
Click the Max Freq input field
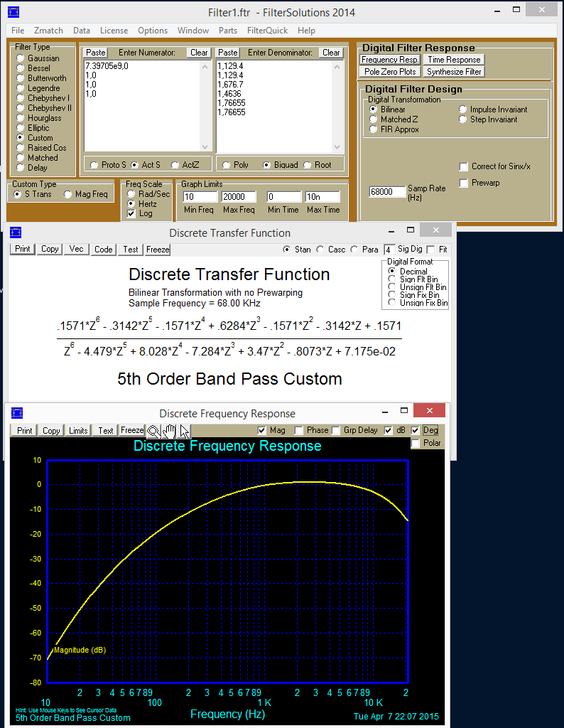(240, 197)
